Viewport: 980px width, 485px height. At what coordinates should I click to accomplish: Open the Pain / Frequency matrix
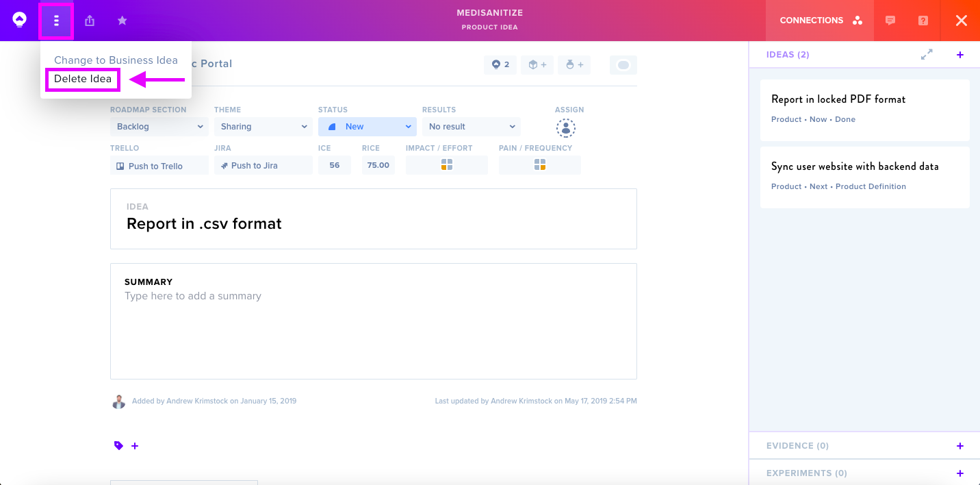tap(540, 164)
